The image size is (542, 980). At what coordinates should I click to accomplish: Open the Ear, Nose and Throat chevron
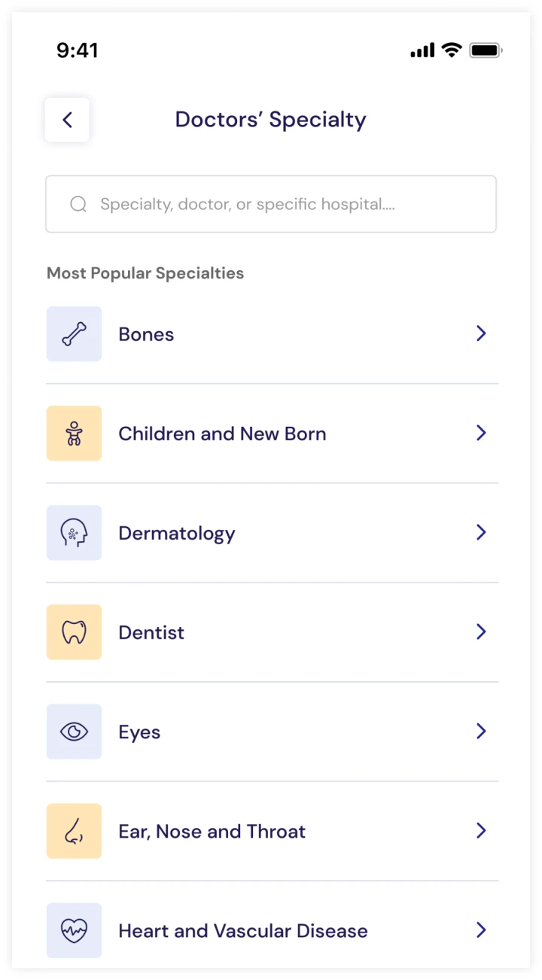click(x=482, y=830)
